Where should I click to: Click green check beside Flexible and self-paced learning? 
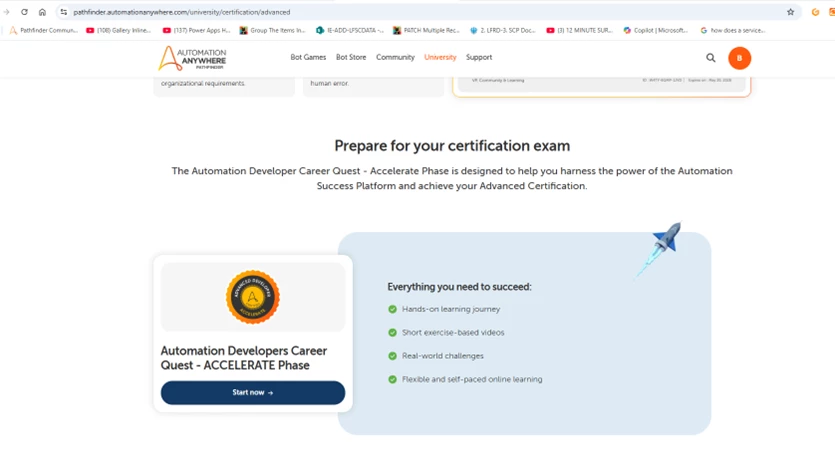point(392,379)
